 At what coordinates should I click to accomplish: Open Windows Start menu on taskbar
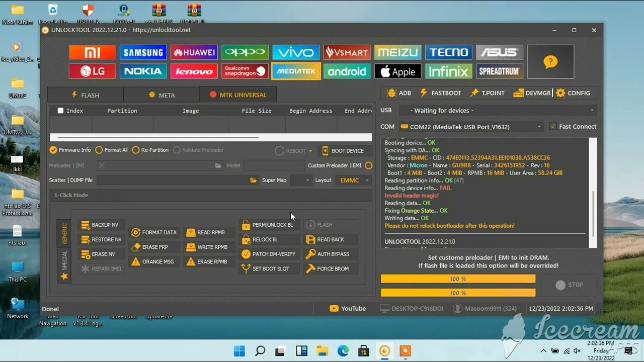(239, 351)
